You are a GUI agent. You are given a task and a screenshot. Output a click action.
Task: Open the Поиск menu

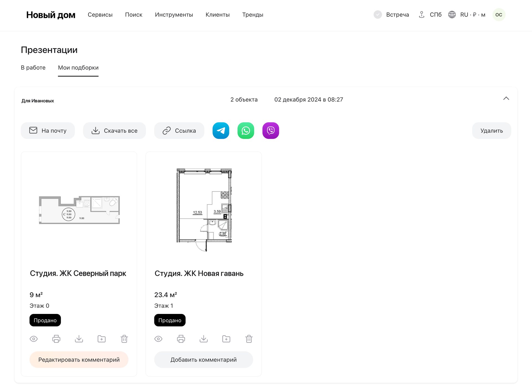[x=134, y=15]
